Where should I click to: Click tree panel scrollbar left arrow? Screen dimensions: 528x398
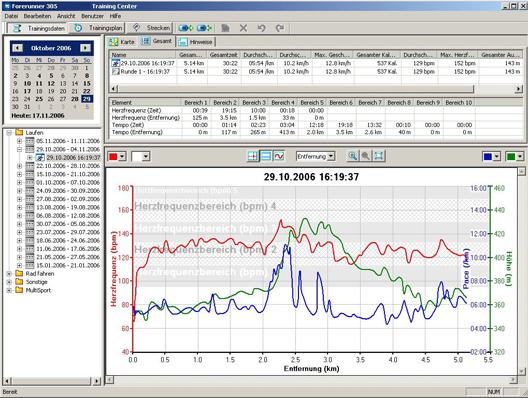7,381
